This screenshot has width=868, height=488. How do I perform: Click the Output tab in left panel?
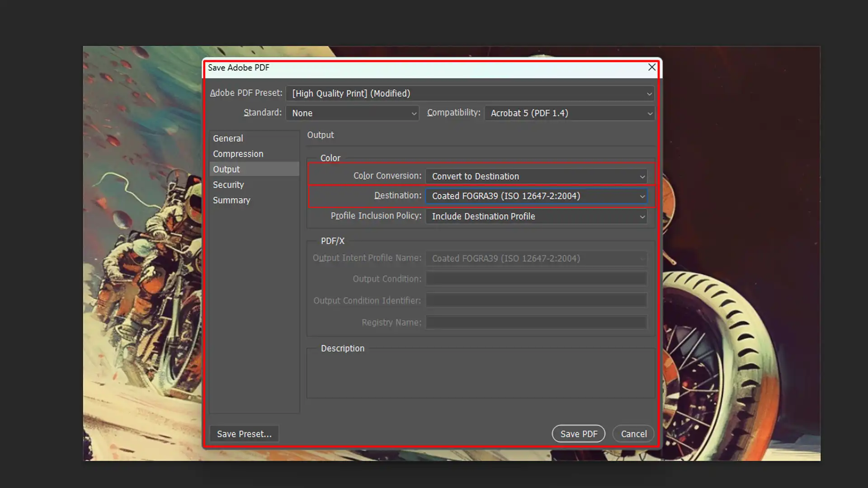226,169
